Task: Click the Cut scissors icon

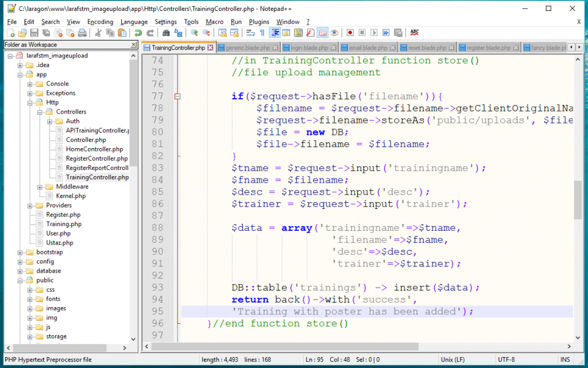Action: coord(98,33)
